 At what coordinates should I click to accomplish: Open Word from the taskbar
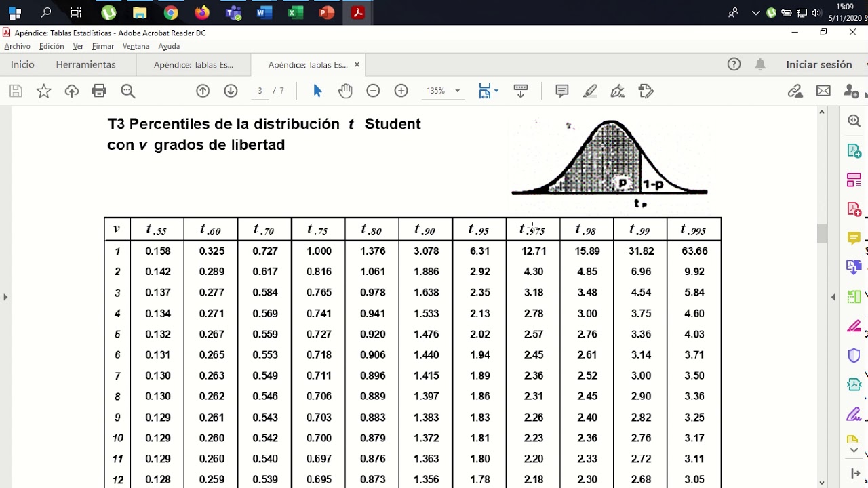264,12
